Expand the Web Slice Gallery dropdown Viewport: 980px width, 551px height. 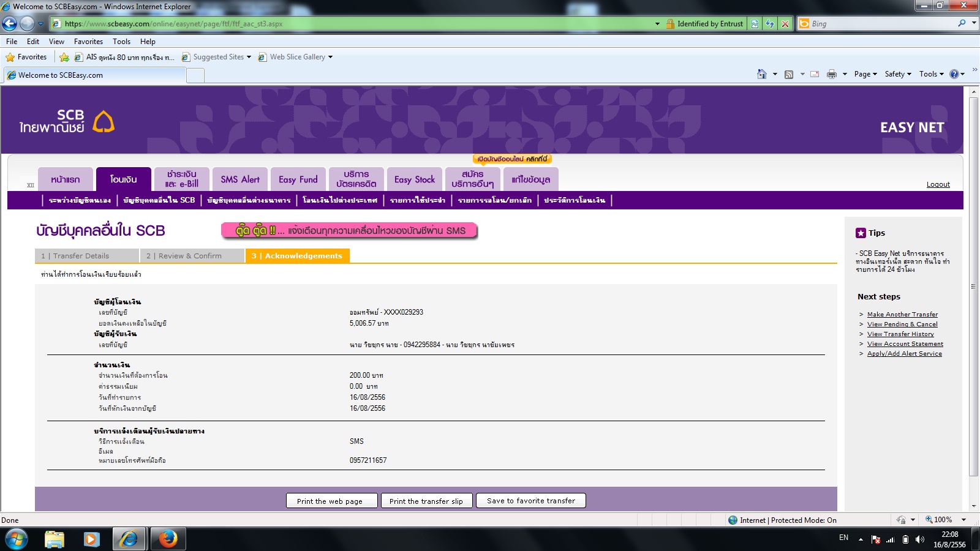[330, 57]
